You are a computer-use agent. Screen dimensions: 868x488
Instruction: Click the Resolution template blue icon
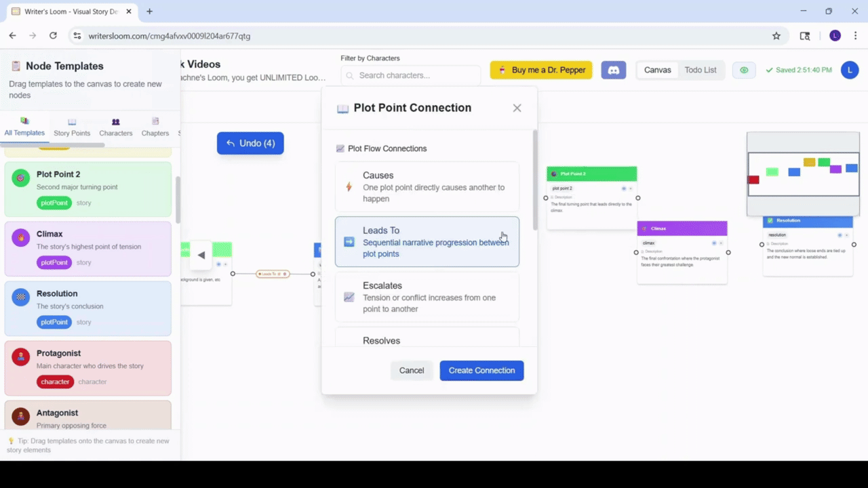[21, 298]
